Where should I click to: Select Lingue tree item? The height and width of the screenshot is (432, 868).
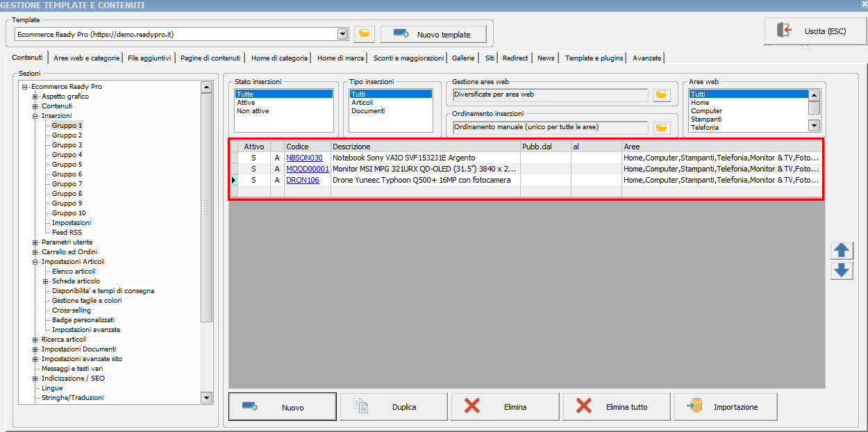pos(52,388)
